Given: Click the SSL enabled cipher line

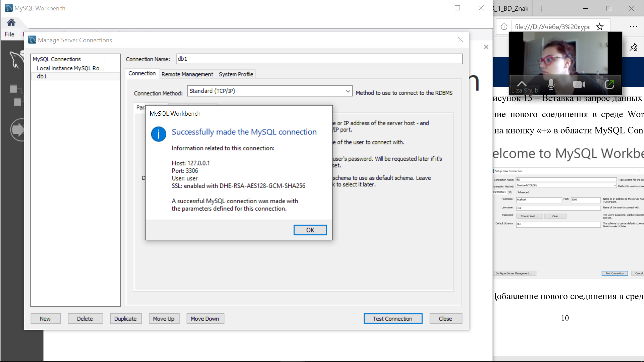Looking at the screenshot, I should pos(238,186).
